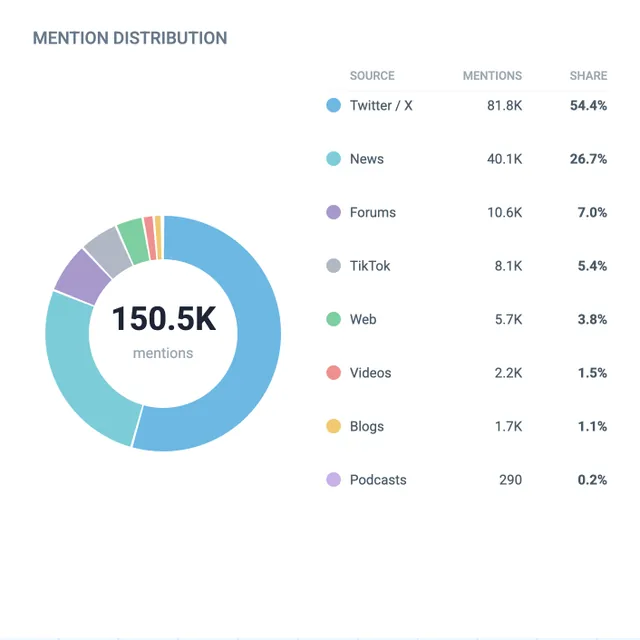Click the 3.8% share value
This screenshot has height=640, width=640.
point(592,319)
